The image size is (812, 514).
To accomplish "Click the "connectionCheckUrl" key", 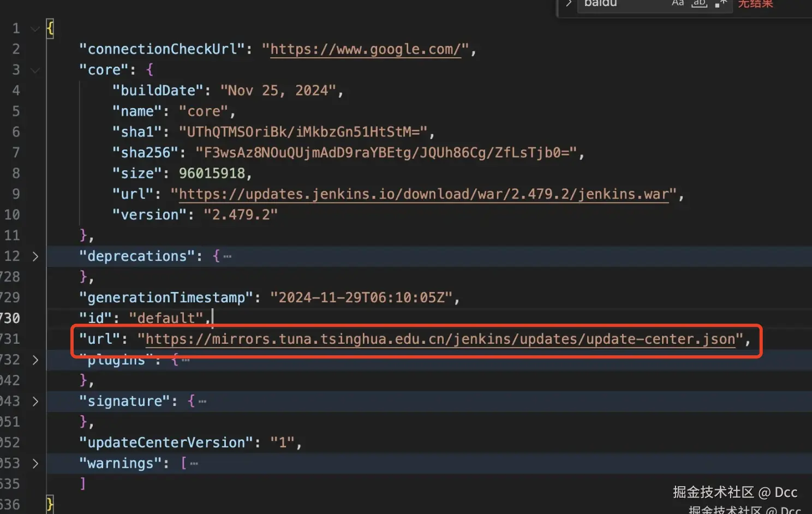I will (x=162, y=49).
